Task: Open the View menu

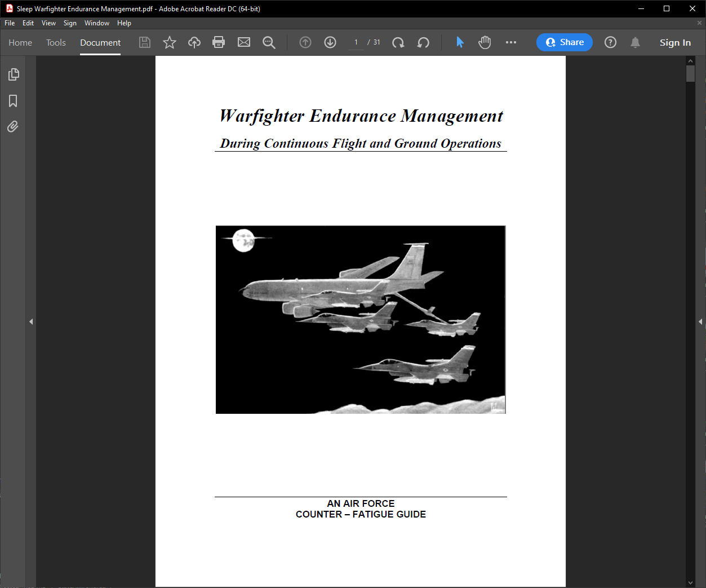Action: point(48,23)
